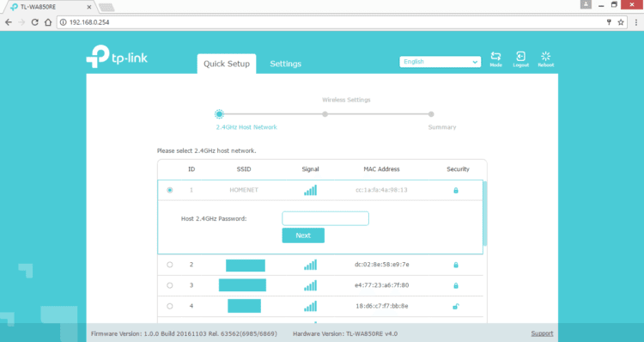Click the 2.4GHz Host Network step marker
The height and width of the screenshot is (342, 644).
[x=219, y=114]
